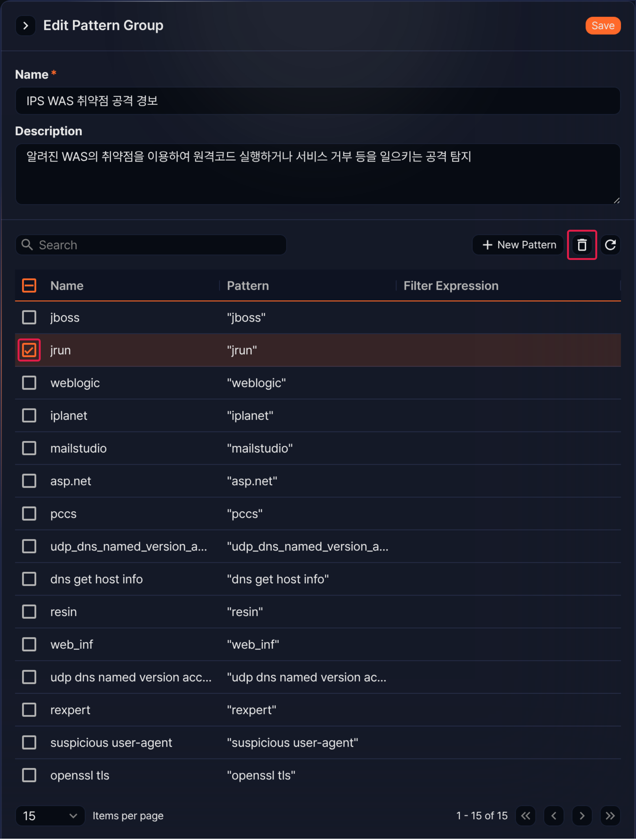
Task: Collapse the Edit Pattern Group panel chevron
Action: (25, 25)
